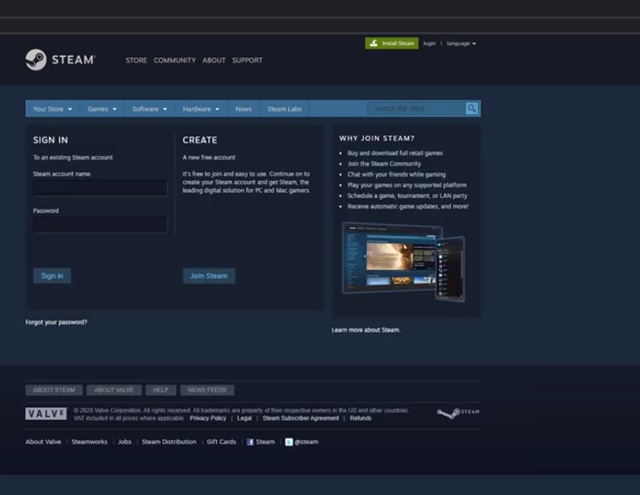640x495 pixels.
Task: Click the @steam text link
Action: pyautogui.click(x=307, y=442)
